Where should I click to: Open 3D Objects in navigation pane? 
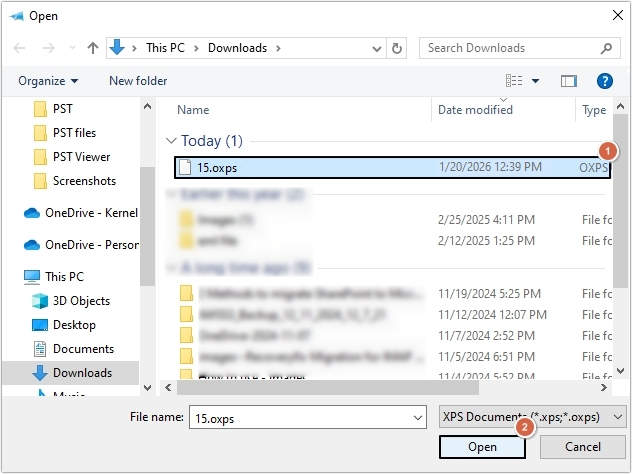(71, 301)
